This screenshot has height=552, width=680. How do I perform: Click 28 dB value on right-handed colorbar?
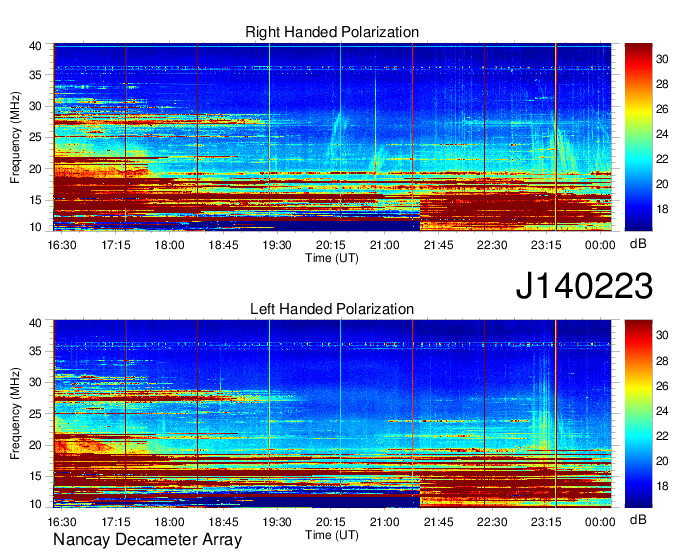tap(662, 84)
